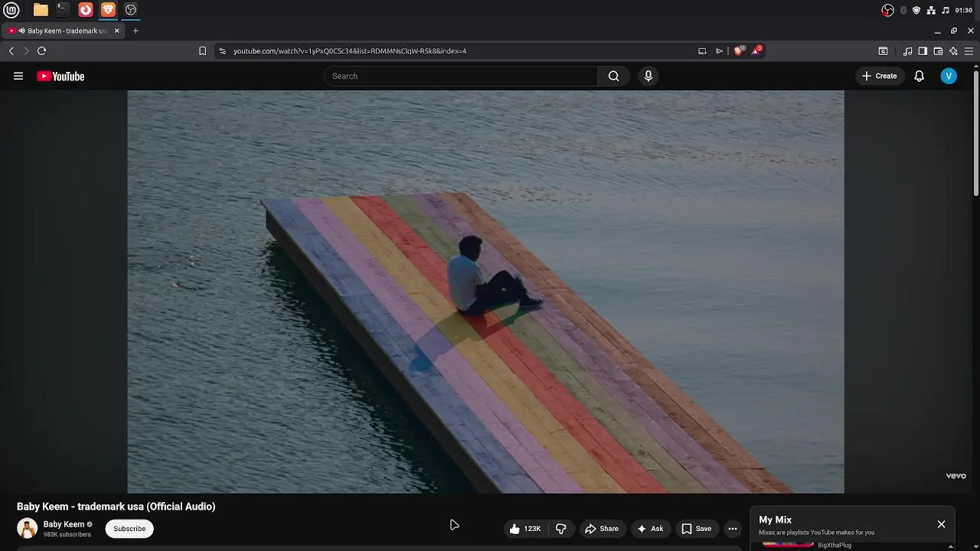980x551 pixels.
Task: Open more actions three-dot menu
Action: click(x=733, y=528)
